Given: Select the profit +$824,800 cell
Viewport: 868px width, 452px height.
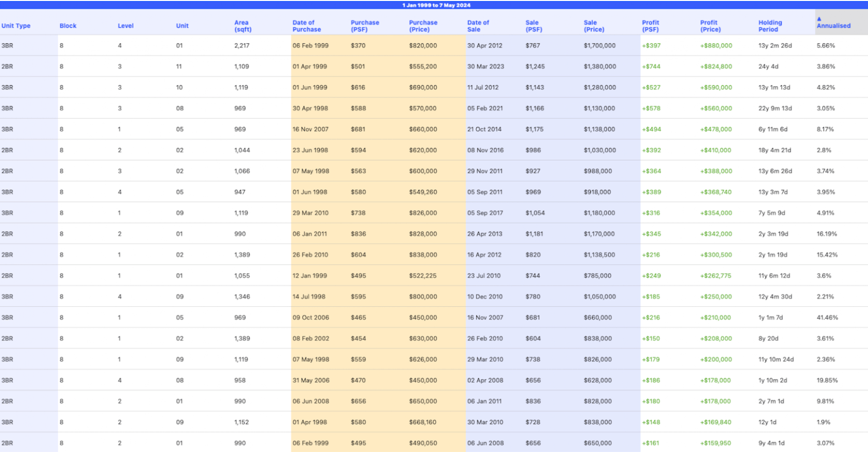Looking at the screenshot, I should click(x=716, y=67).
